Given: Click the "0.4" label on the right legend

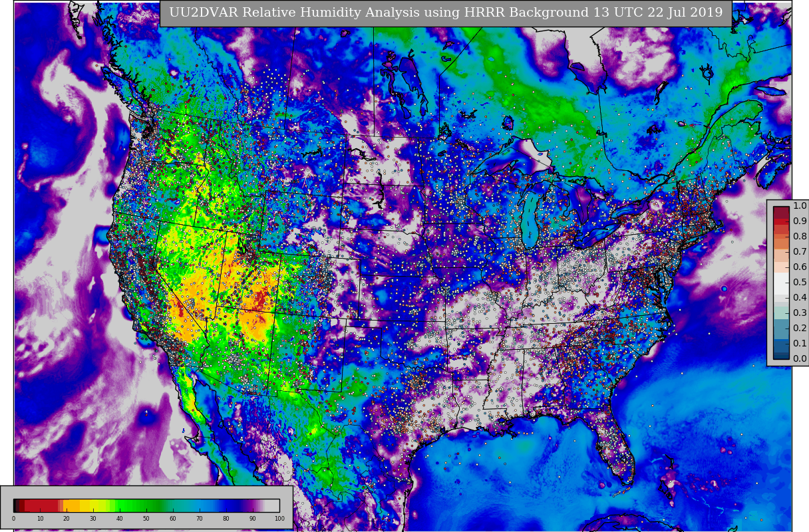Looking at the screenshot, I should click(x=800, y=298).
